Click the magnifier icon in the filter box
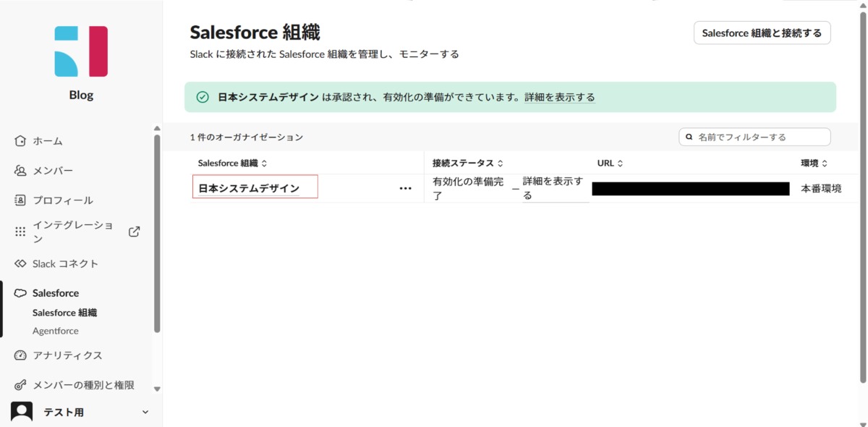868x427 pixels. [689, 137]
